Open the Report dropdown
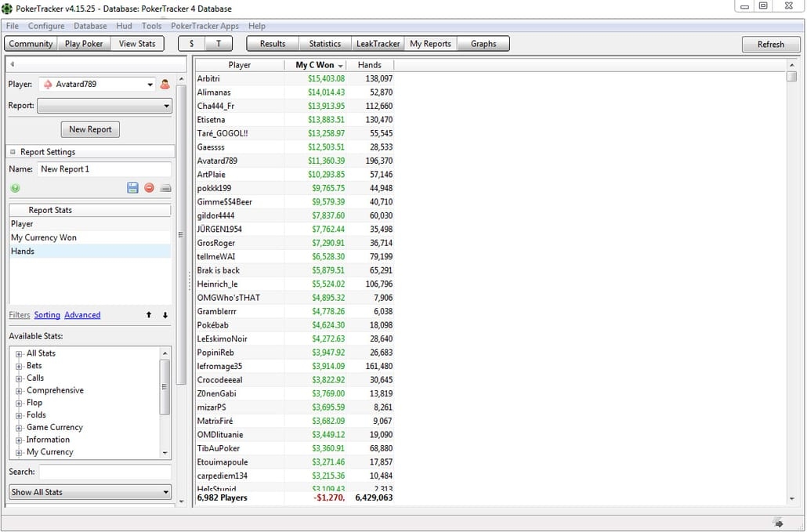This screenshot has height=532, width=807. [x=104, y=106]
